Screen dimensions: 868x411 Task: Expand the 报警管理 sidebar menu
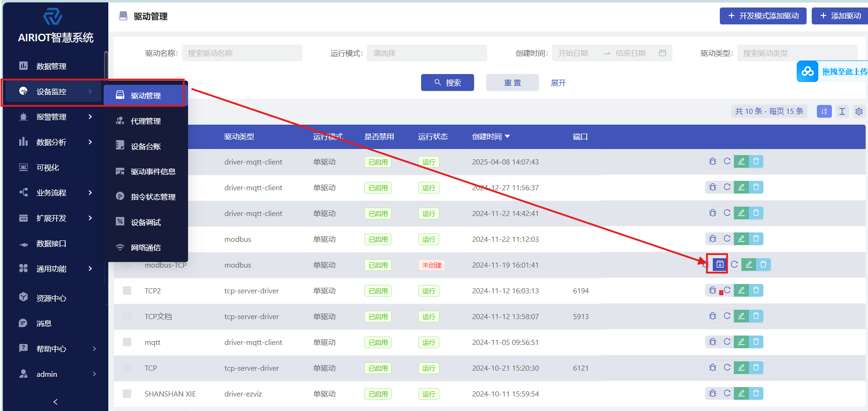point(55,117)
